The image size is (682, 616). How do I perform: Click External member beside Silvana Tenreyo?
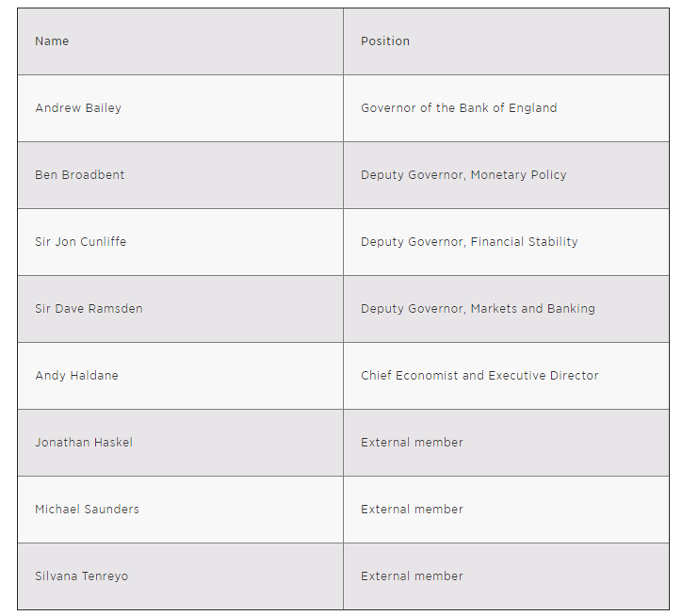pos(412,576)
